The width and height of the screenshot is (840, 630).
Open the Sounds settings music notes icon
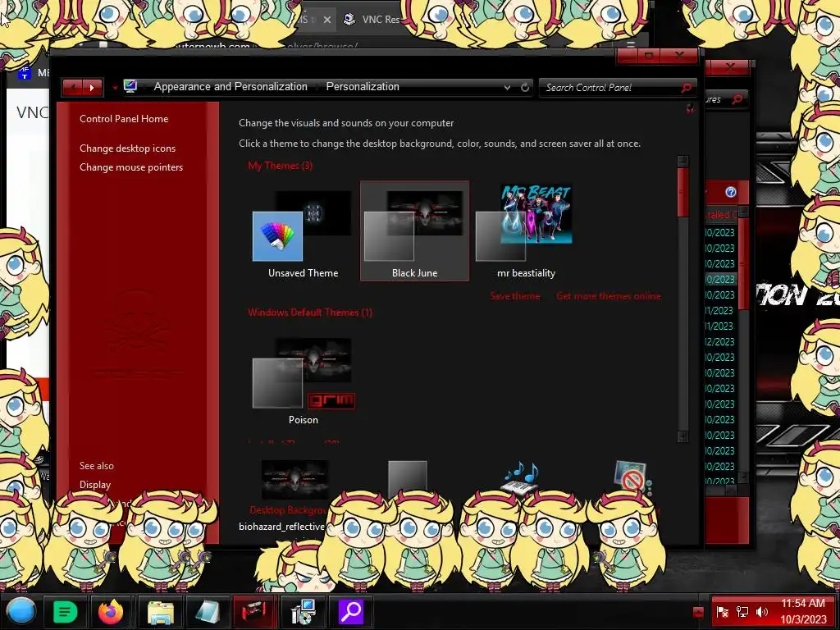tap(520, 477)
